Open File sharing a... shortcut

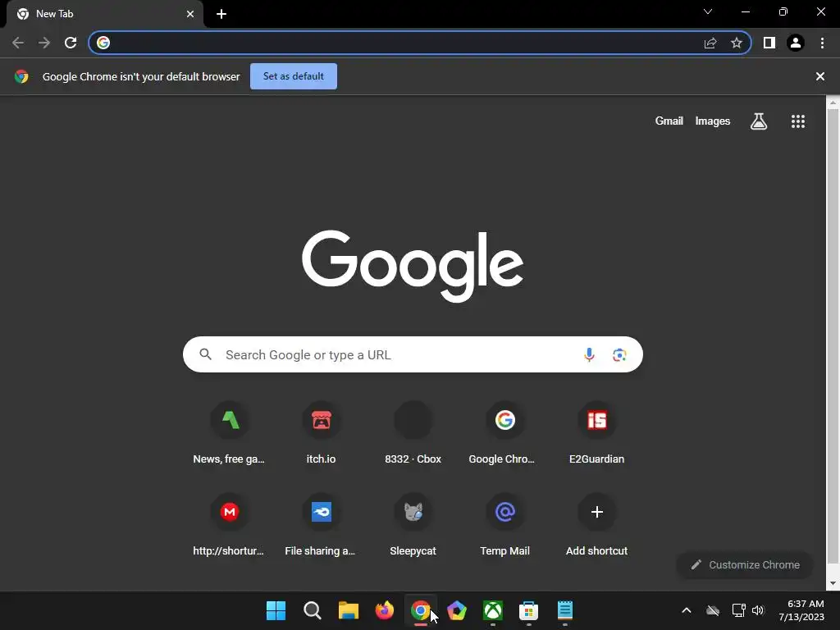click(321, 526)
